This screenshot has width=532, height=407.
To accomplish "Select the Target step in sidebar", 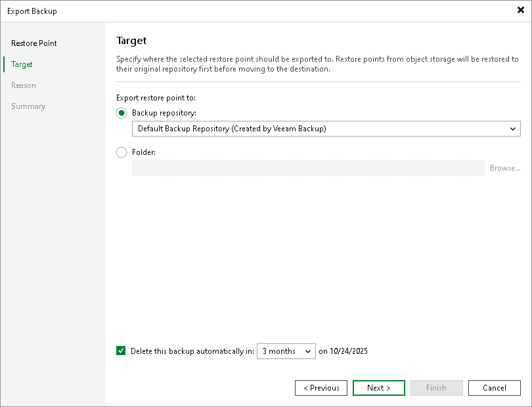I will pos(21,64).
